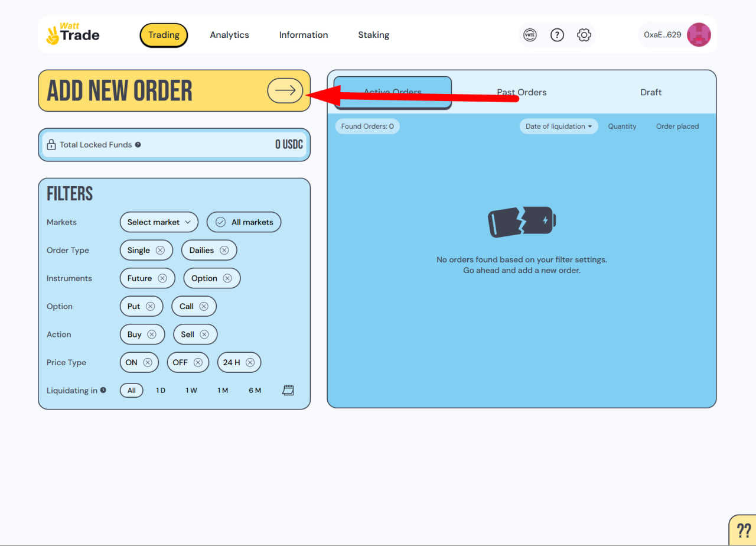The width and height of the screenshot is (756, 546).
Task: Go to the Staking page
Action: 373,35
